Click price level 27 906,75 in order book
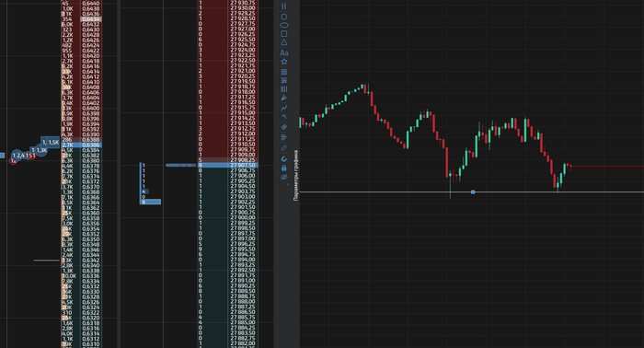 point(242,170)
